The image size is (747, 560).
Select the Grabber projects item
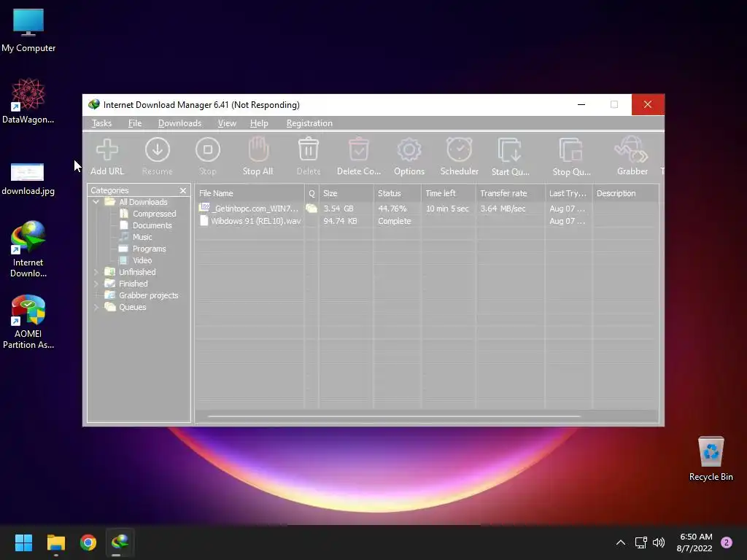pyautogui.click(x=148, y=295)
